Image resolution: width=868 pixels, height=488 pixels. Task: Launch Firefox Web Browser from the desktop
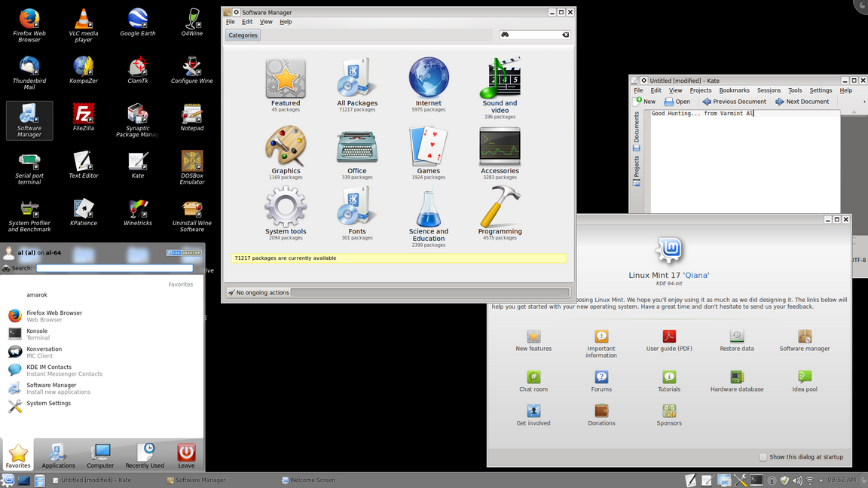tap(29, 25)
